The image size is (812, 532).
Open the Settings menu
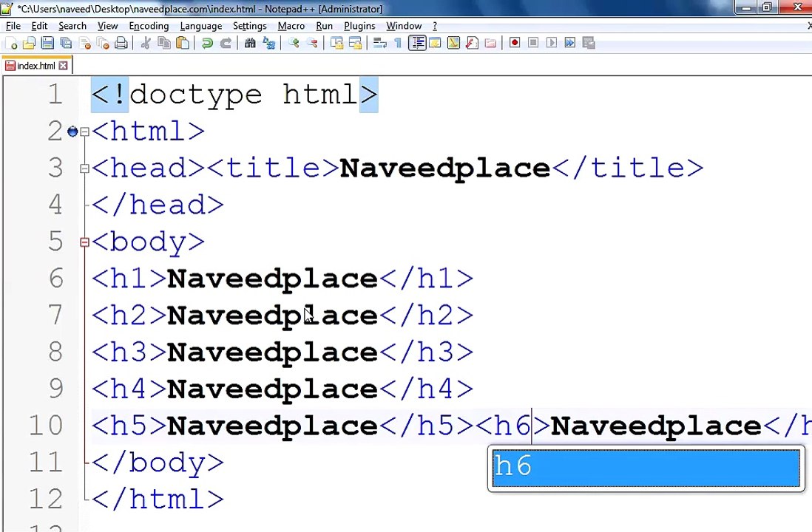(x=250, y=26)
